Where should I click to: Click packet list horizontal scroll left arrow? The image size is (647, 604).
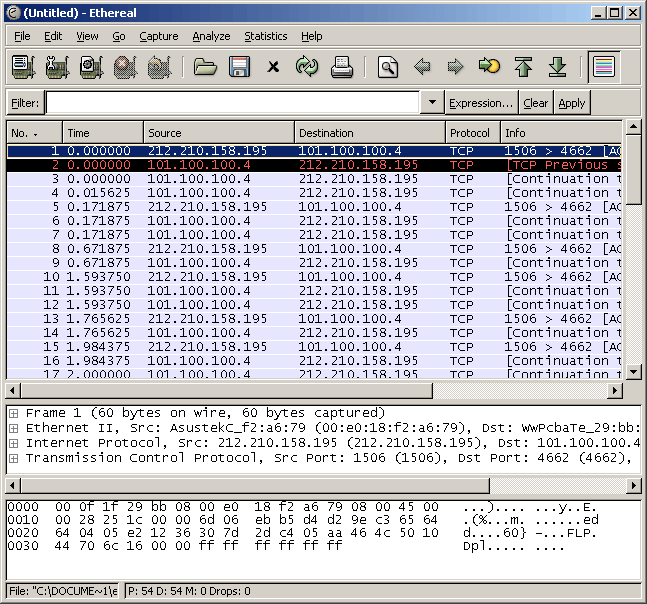(x=13, y=390)
